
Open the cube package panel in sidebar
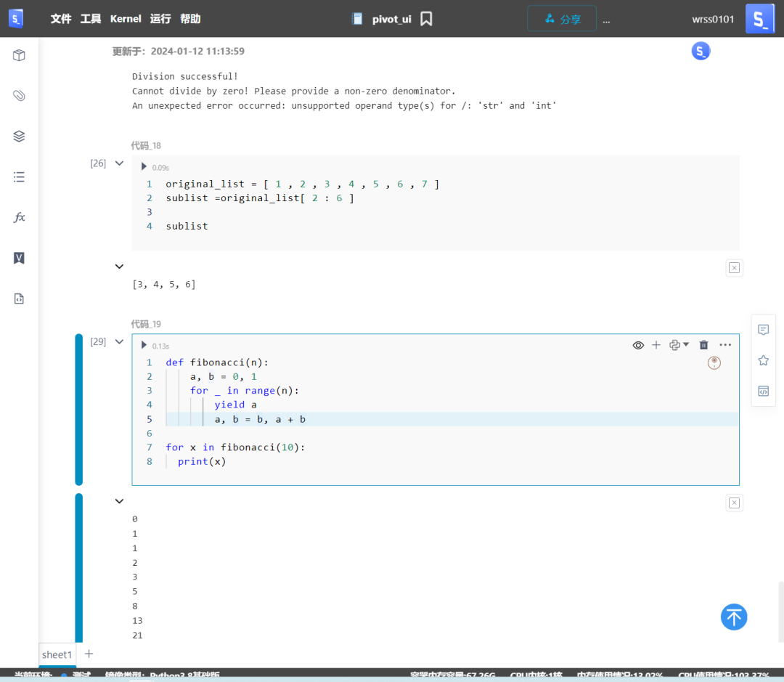19,55
